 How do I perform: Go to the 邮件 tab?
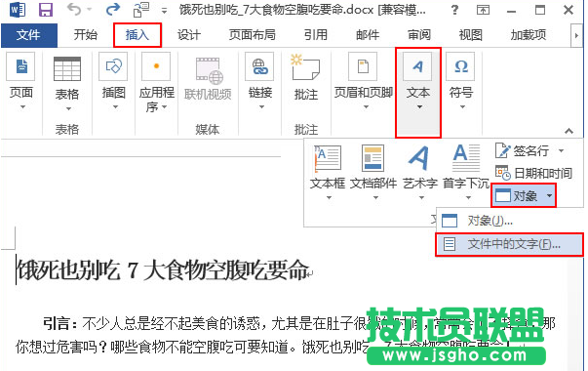point(367,35)
